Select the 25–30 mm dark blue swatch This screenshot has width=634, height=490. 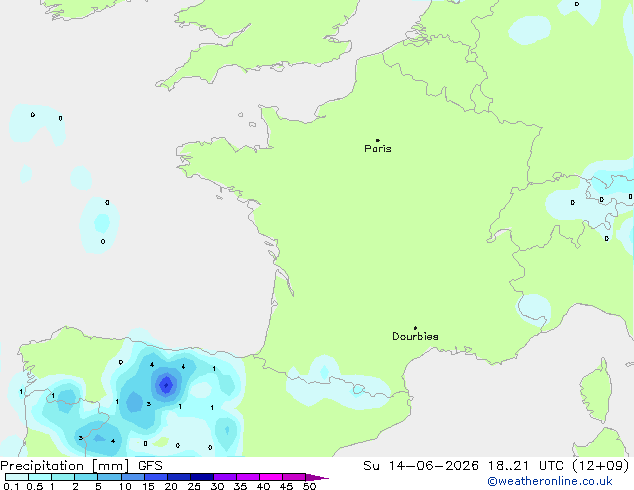(201, 477)
